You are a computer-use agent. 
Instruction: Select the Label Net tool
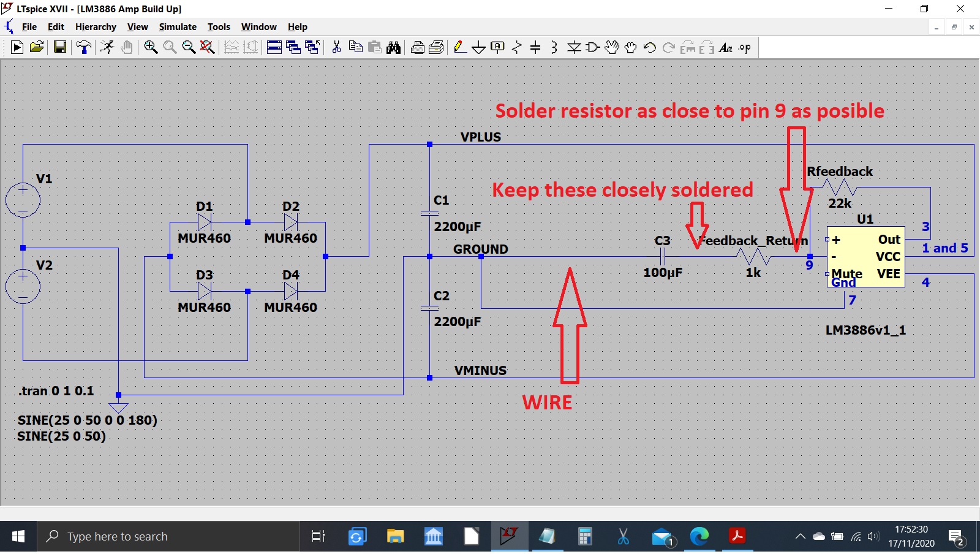[498, 47]
